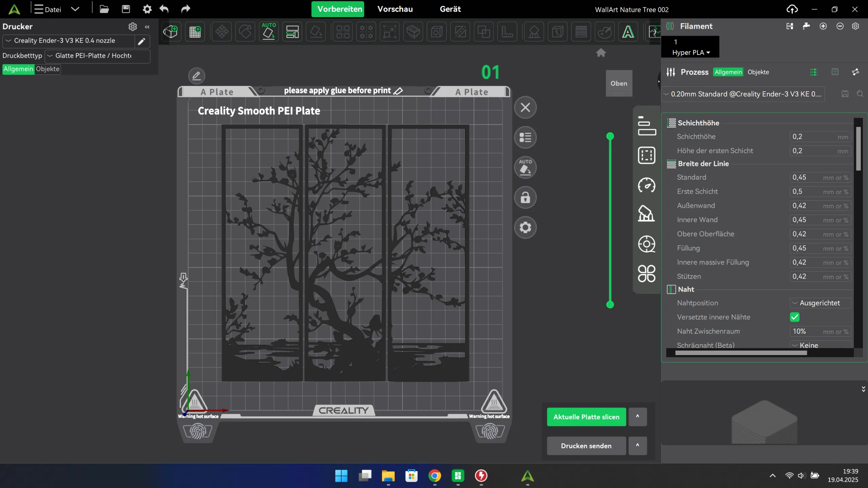868x488 pixels.
Task: Open the Nahtposition Ausgerichtet dropdown
Action: [x=820, y=303]
